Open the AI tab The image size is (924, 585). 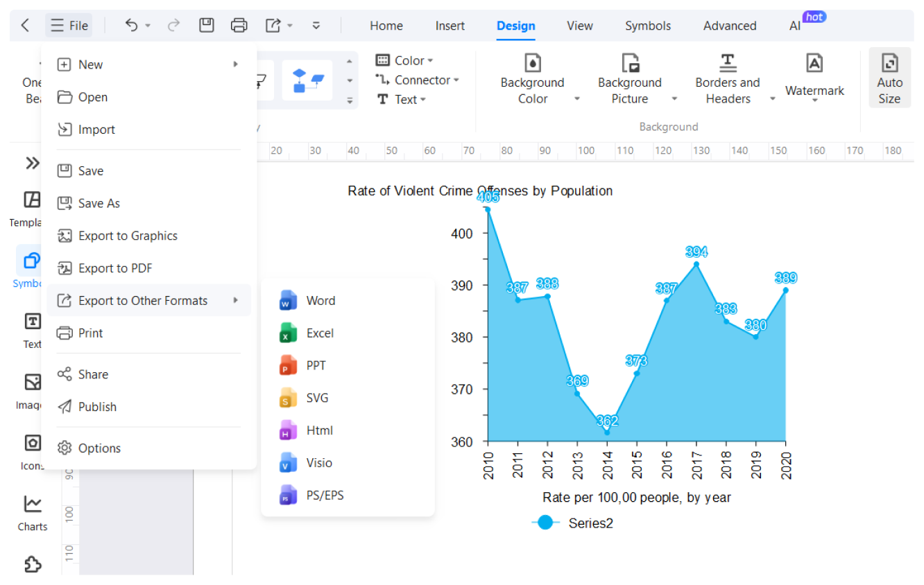click(x=795, y=26)
